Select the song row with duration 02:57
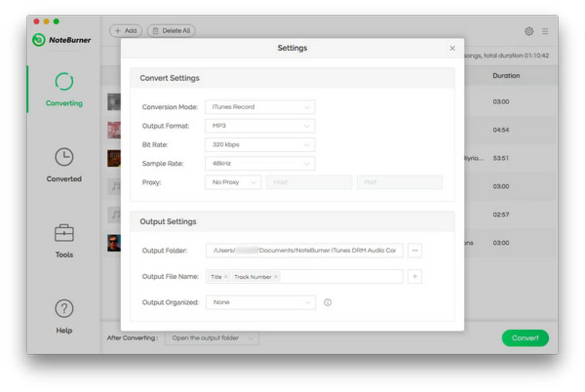Screen dimensions: 585x392 (511, 215)
